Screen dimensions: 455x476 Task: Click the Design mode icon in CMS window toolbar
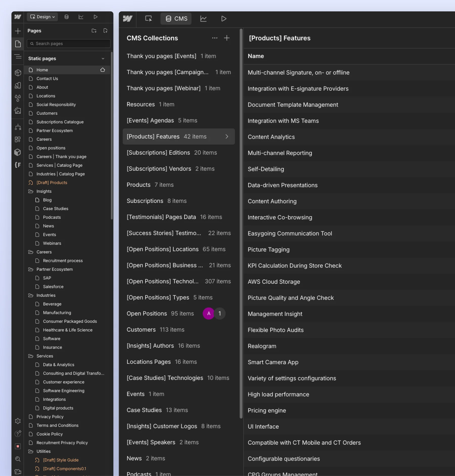[149, 18]
